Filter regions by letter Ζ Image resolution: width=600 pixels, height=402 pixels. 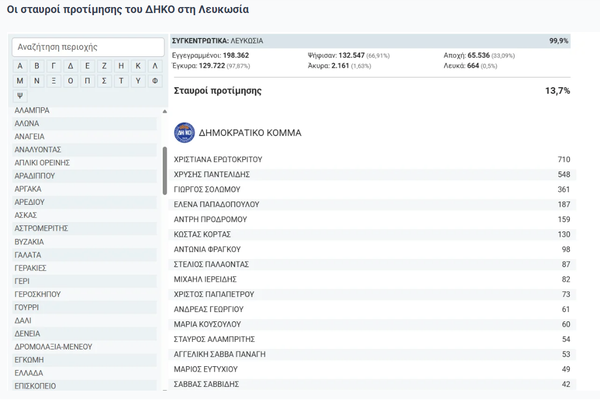[x=104, y=66]
